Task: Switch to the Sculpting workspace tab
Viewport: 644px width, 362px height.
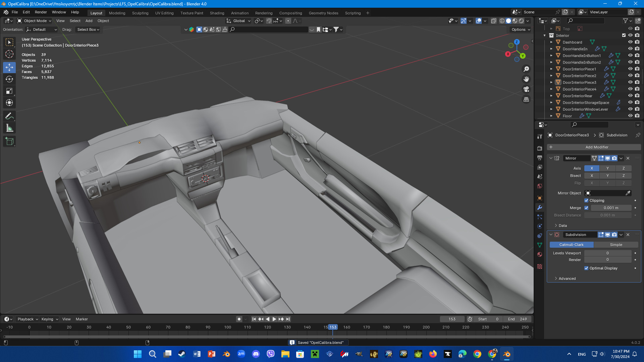Action: pos(140,13)
